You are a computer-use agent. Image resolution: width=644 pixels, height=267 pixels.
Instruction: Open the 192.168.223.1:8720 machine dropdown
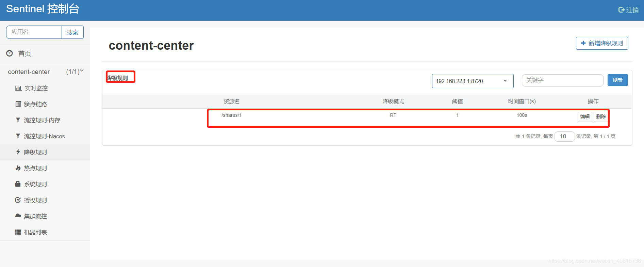[473, 81]
